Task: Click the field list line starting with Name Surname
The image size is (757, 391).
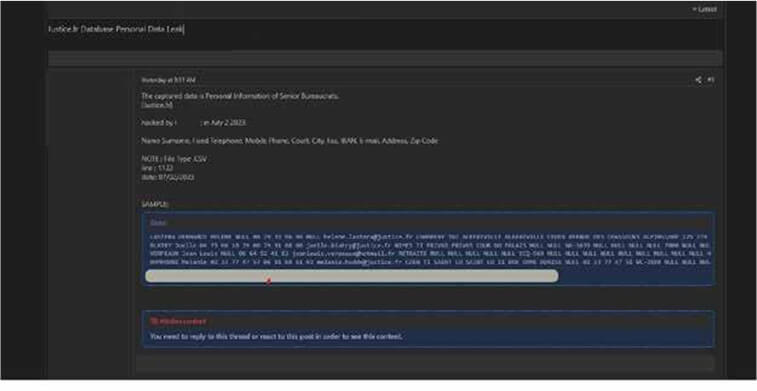Action: (290, 141)
